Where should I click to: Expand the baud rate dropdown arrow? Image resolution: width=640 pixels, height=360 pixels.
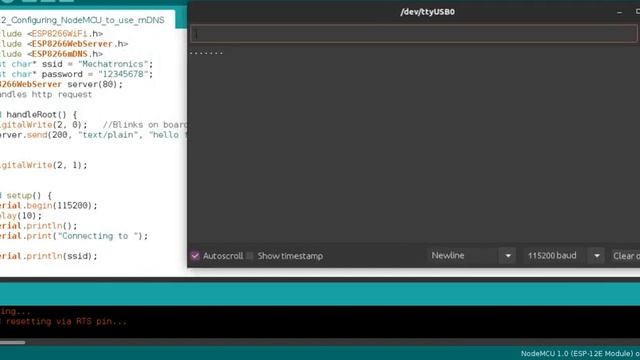click(597, 256)
